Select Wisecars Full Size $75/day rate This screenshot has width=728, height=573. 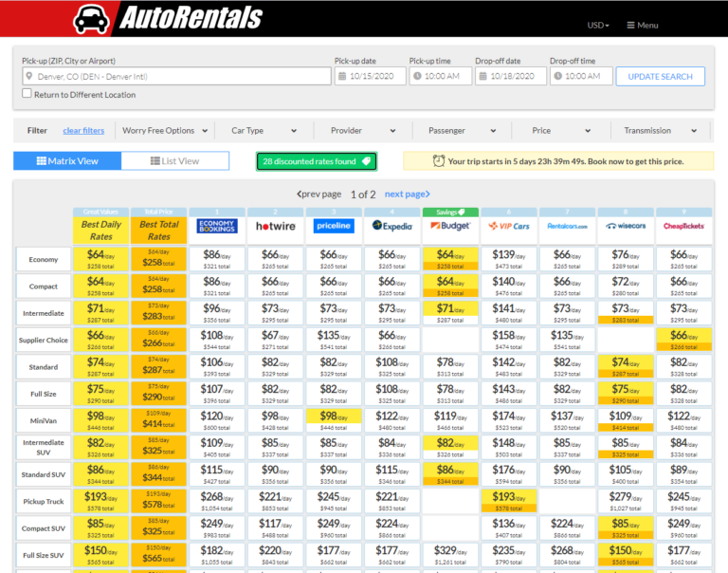[626, 394]
